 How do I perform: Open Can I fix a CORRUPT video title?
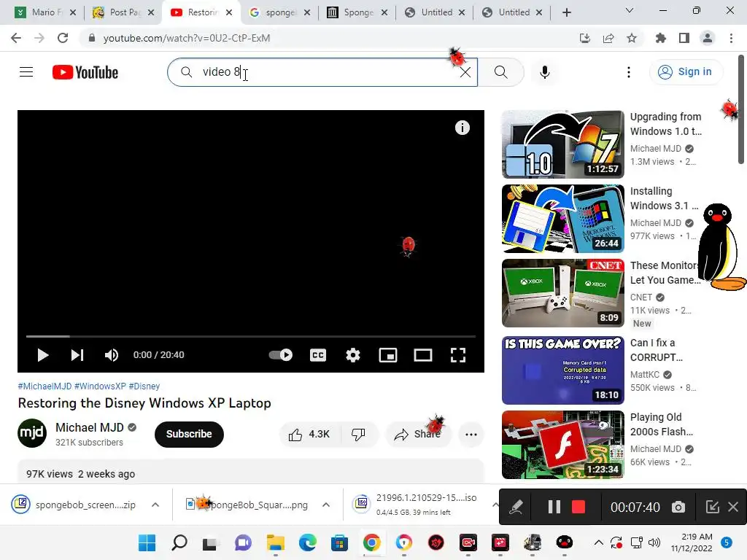point(656,350)
